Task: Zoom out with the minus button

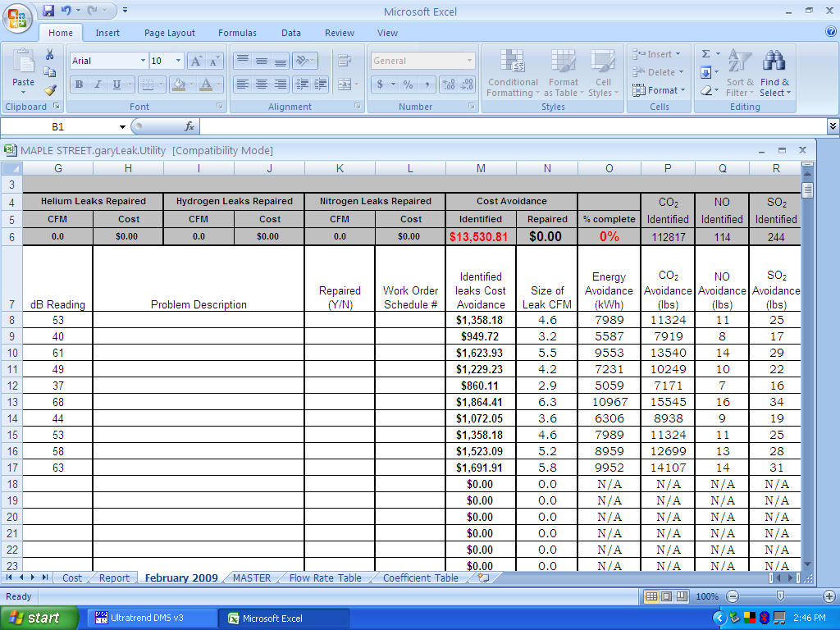Action: coord(733,596)
